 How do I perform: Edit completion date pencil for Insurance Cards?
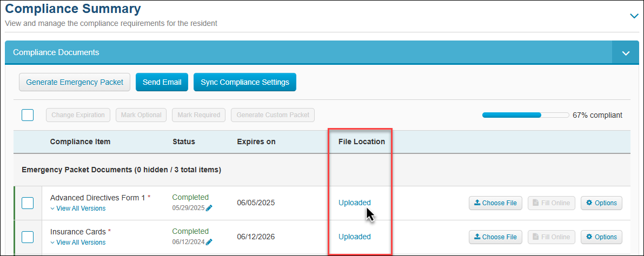[209, 242]
